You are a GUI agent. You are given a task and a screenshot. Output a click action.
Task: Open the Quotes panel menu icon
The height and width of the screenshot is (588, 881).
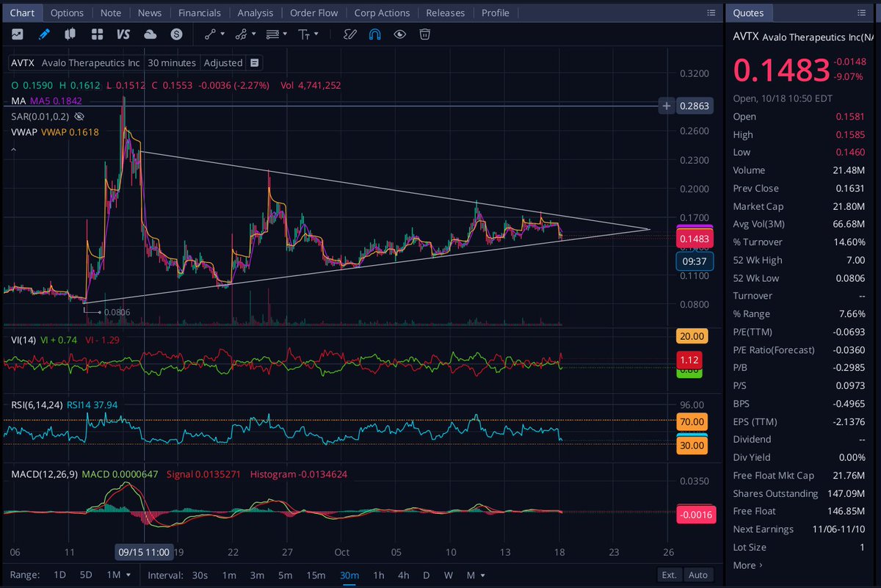[861, 12]
